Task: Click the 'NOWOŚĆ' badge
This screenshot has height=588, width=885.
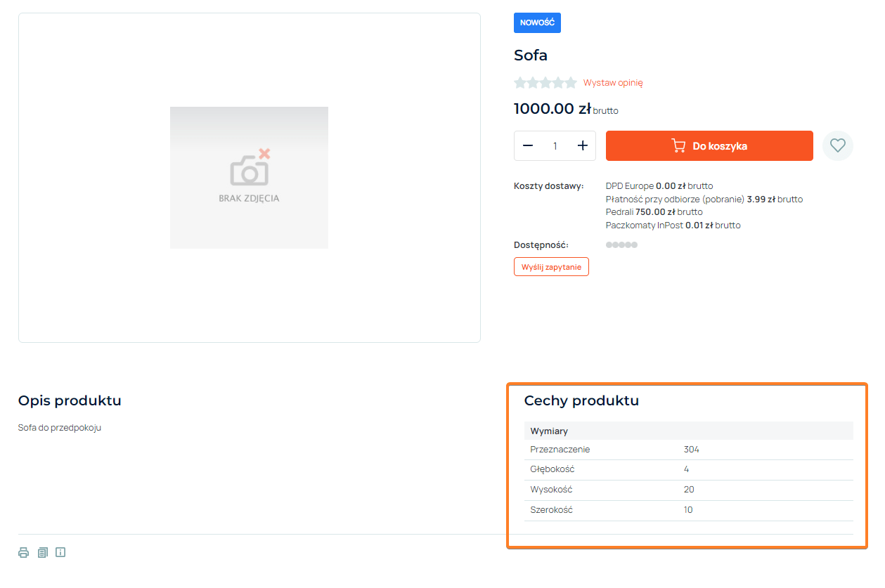Action: point(537,23)
